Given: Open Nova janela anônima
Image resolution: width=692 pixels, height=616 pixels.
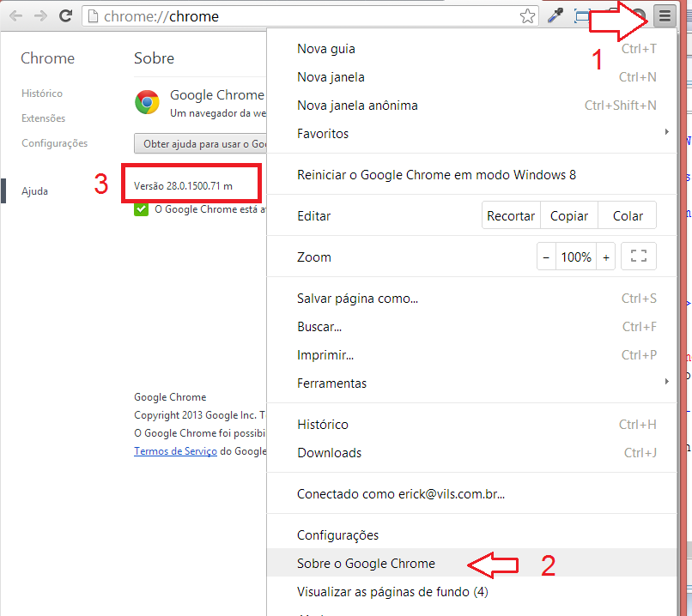Looking at the screenshot, I should pyautogui.click(x=471, y=106).
